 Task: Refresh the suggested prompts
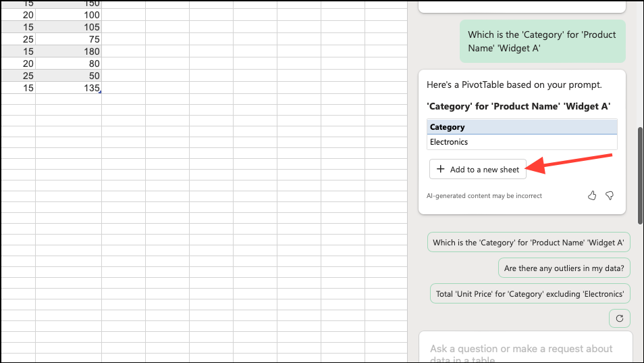619,318
